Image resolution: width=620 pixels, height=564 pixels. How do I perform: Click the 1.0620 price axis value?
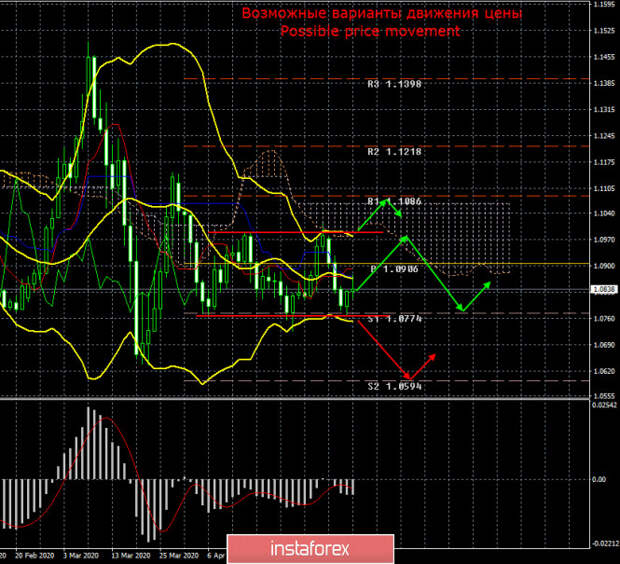click(x=604, y=371)
